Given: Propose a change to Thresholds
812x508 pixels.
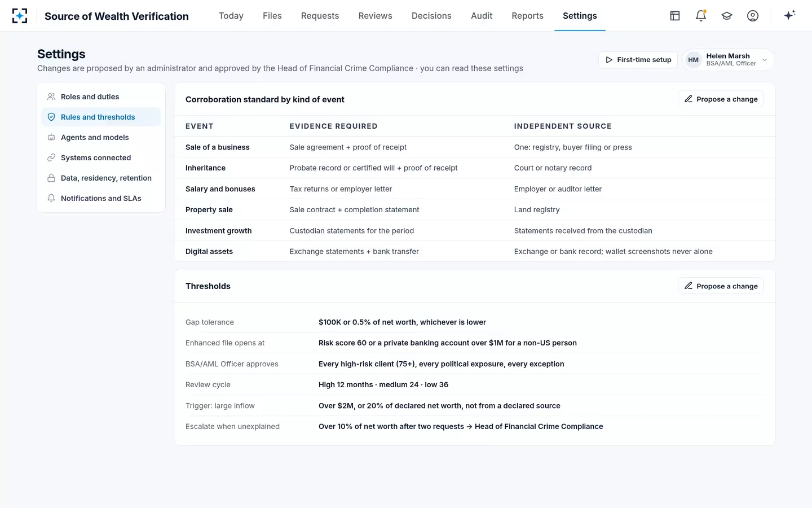Looking at the screenshot, I should (x=721, y=286).
